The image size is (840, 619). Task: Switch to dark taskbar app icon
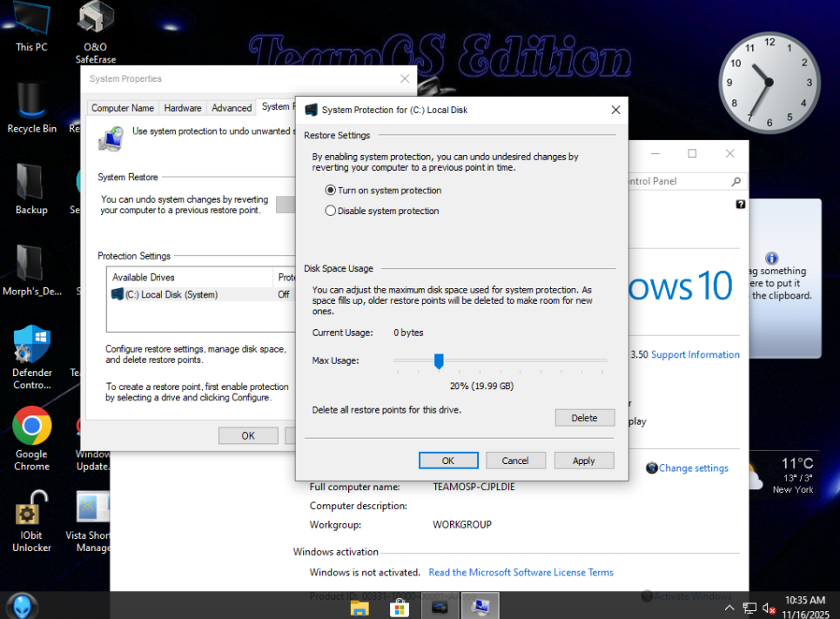click(x=440, y=607)
